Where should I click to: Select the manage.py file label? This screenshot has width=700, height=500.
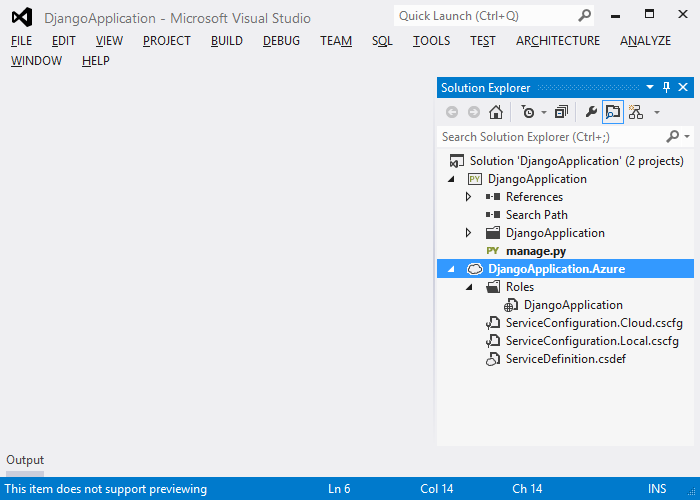tap(536, 251)
